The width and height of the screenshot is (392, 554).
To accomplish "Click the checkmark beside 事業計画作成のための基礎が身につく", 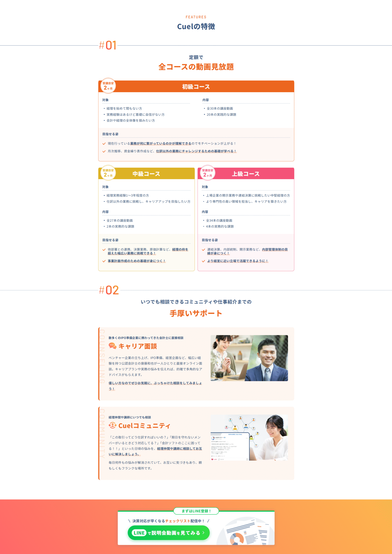I will (x=104, y=261).
